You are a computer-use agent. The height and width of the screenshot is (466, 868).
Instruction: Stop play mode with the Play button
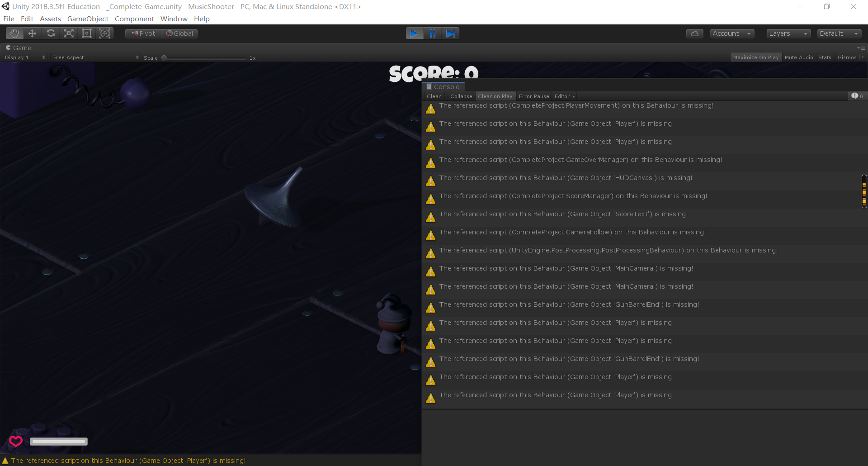[x=415, y=33]
